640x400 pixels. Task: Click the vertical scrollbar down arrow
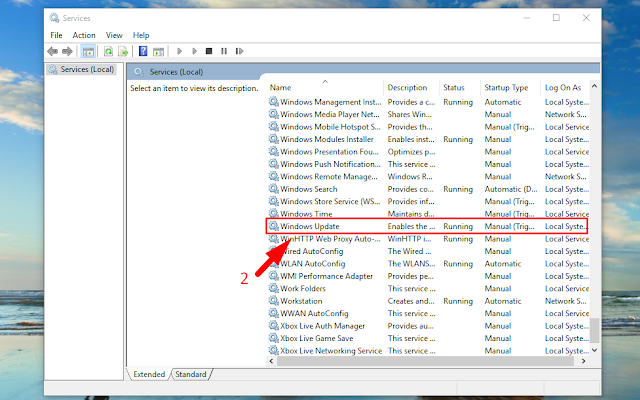point(594,350)
